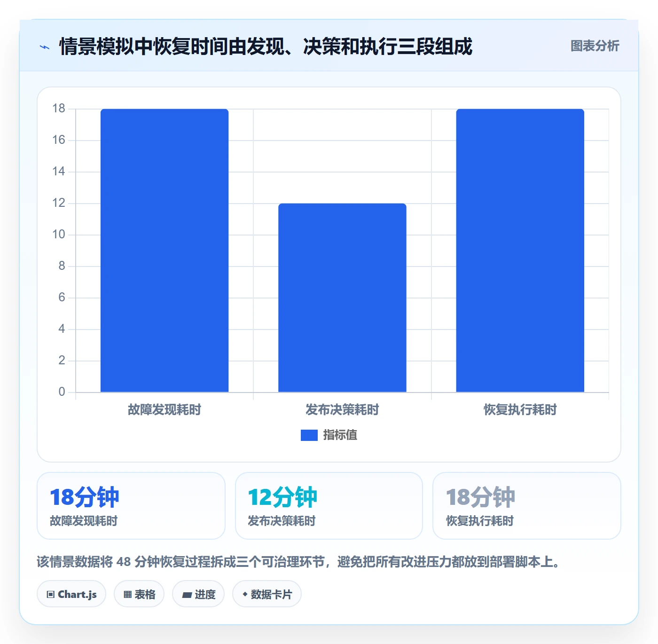The width and height of the screenshot is (658, 644).
Task: Toggle the 指标值 legend color swatch
Action: [309, 435]
